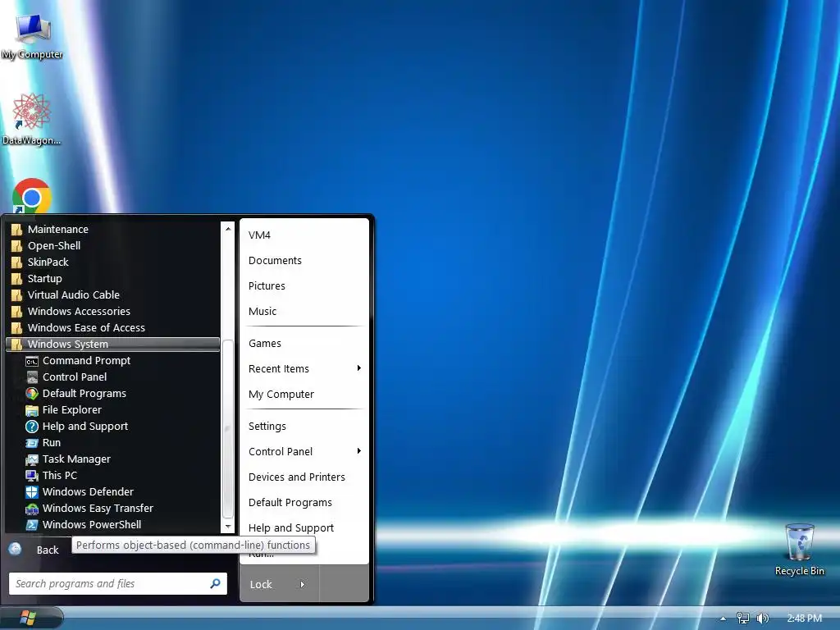The width and height of the screenshot is (840, 630).
Task: Open This PC entry
Action: pyautogui.click(x=112, y=475)
